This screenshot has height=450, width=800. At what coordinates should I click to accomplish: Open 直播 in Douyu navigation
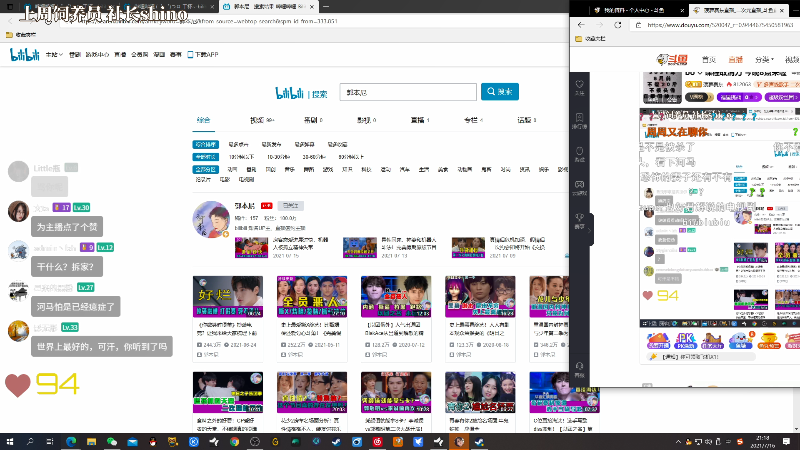[735, 60]
